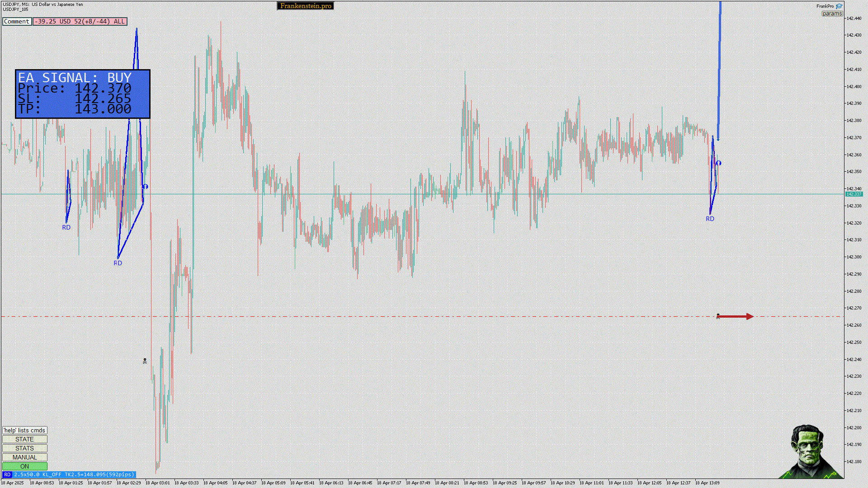868x488 pixels.
Task: Expand the Comment label box
Action: point(17,21)
